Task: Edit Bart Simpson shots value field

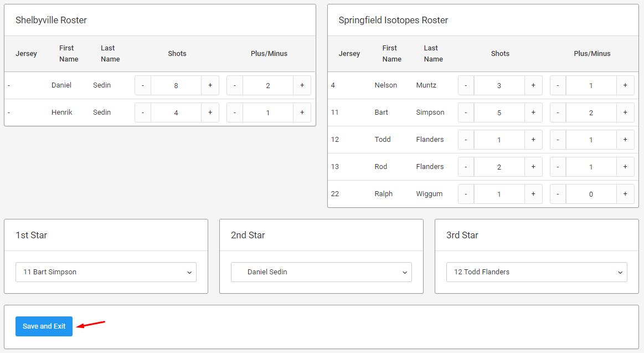Action: [x=499, y=112]
